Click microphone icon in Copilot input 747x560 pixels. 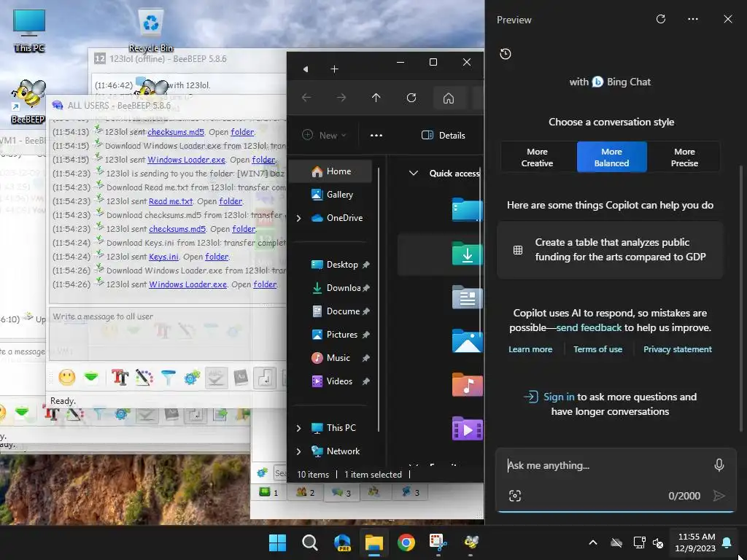(719, 465)
